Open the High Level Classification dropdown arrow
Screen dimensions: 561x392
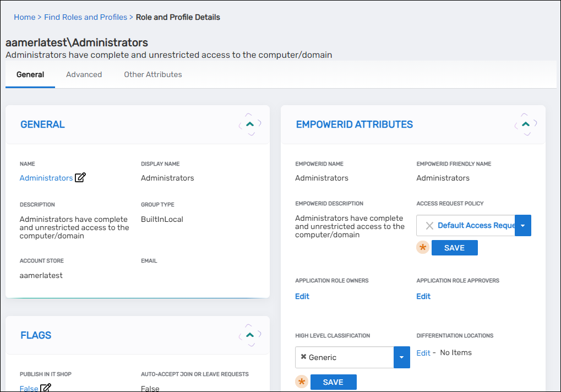pos(401,357)
